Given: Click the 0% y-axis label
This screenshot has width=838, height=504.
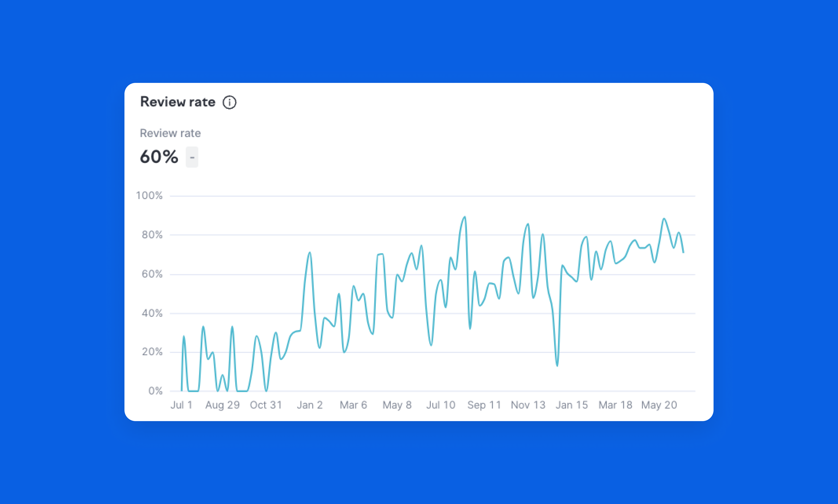Looking at the screenshot, I should point(155,391).
